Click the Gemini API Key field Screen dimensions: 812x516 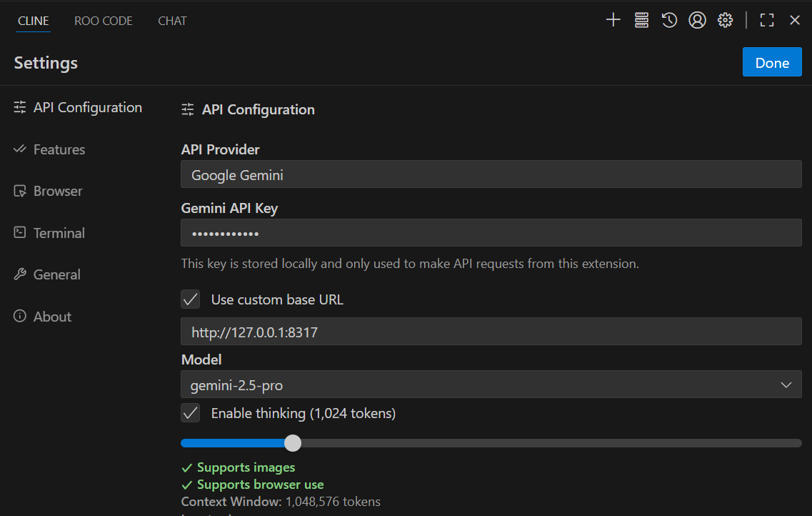click(491, 232)
